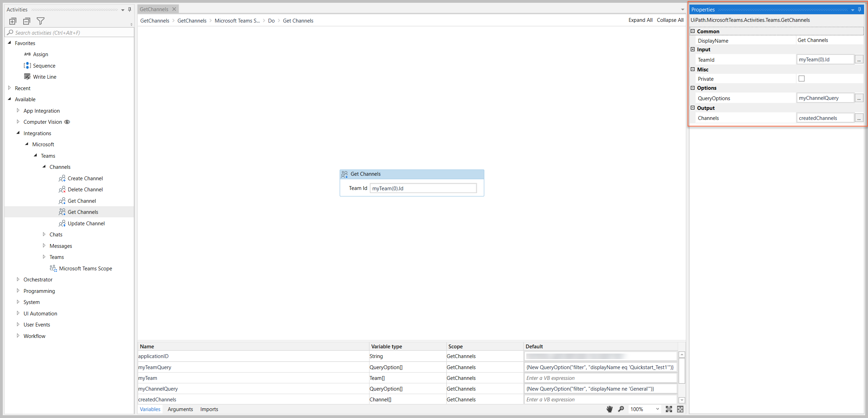Open the Properties panel options dropdown arrow
The height and width of the screenshot is (418, 868).
pos(853,10)
